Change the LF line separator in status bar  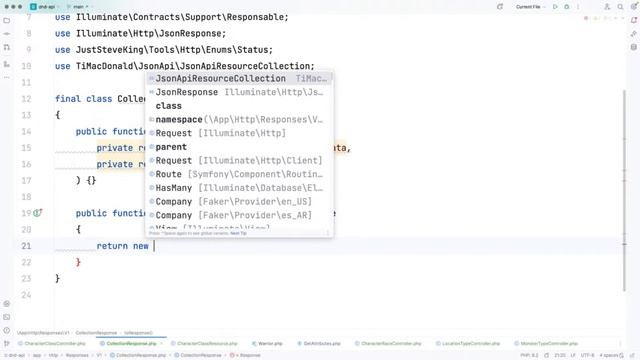coord(573,355)
